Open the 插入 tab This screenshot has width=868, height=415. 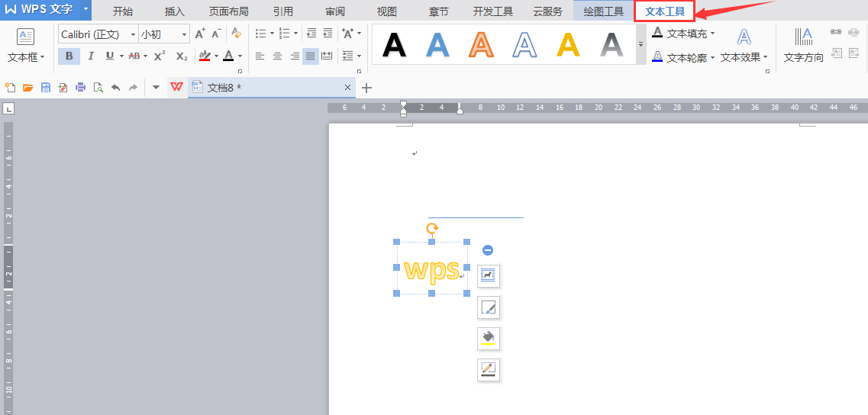[174, 11]
